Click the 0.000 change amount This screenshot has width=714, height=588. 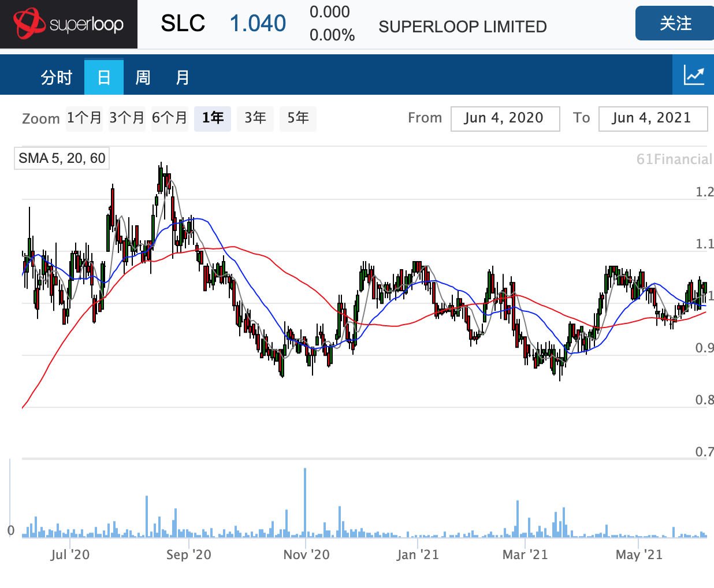pos(330,12)
